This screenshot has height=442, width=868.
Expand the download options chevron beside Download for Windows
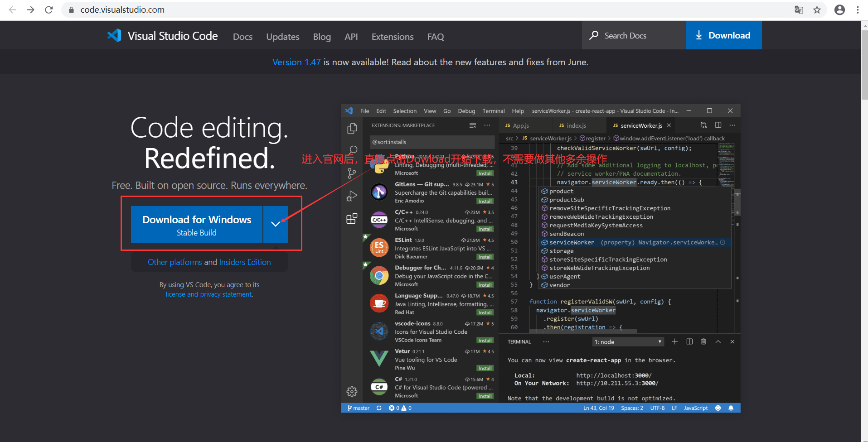coord(276,224)
